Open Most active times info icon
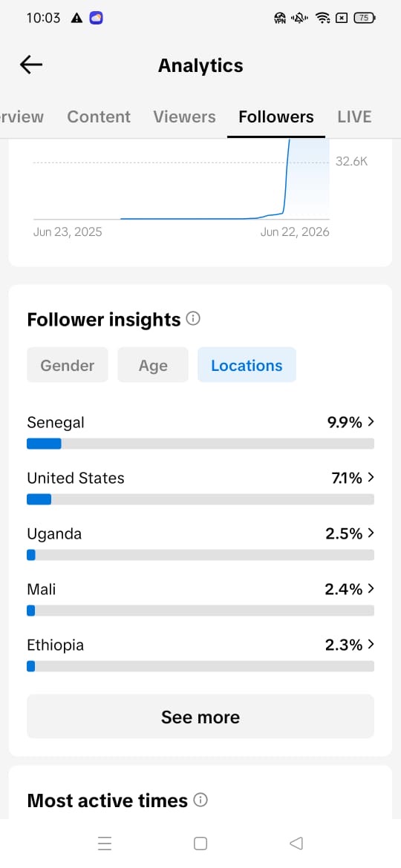This screenshot has width=401, height=868. coord(200,800)
